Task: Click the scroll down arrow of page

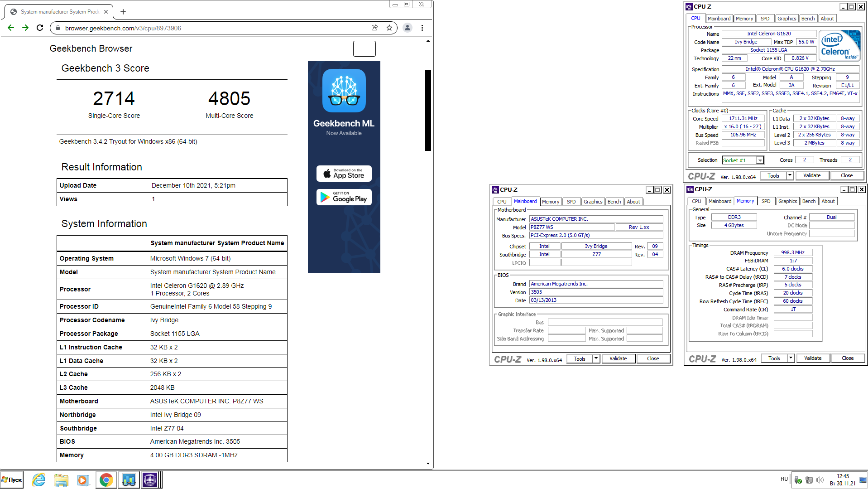Action: pyautogui.click(x=428, y=464)
